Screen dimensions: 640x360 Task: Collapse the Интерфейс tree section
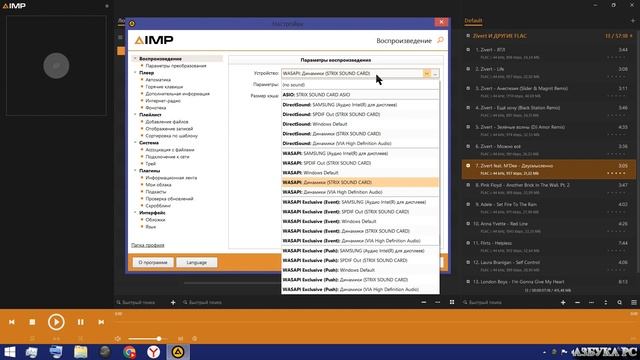[135, 213]
